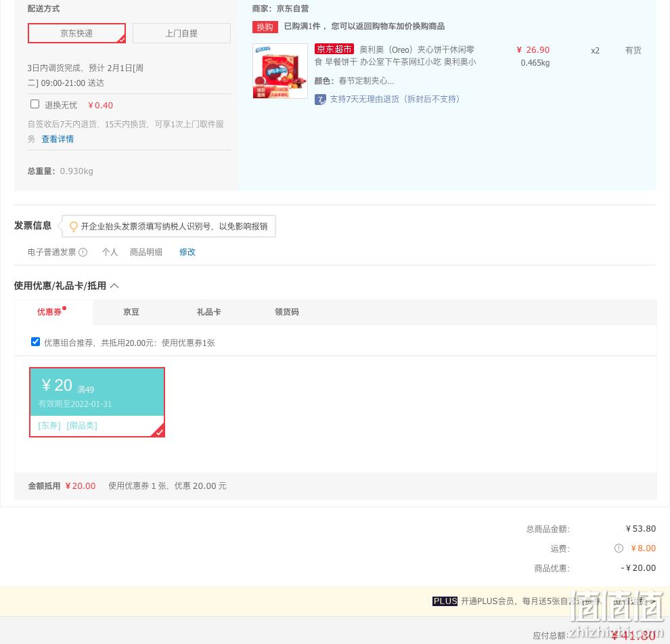Viewport: 670px width, 644px height.
Task: Click the 商品优惠 -¥20.00 value
Action: click(638, 568)
